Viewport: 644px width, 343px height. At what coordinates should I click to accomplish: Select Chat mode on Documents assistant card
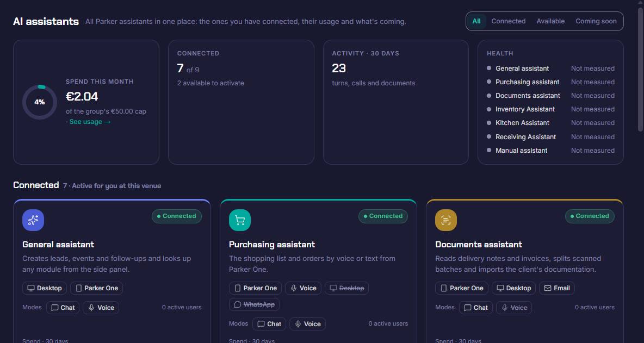tap(476, 308)
